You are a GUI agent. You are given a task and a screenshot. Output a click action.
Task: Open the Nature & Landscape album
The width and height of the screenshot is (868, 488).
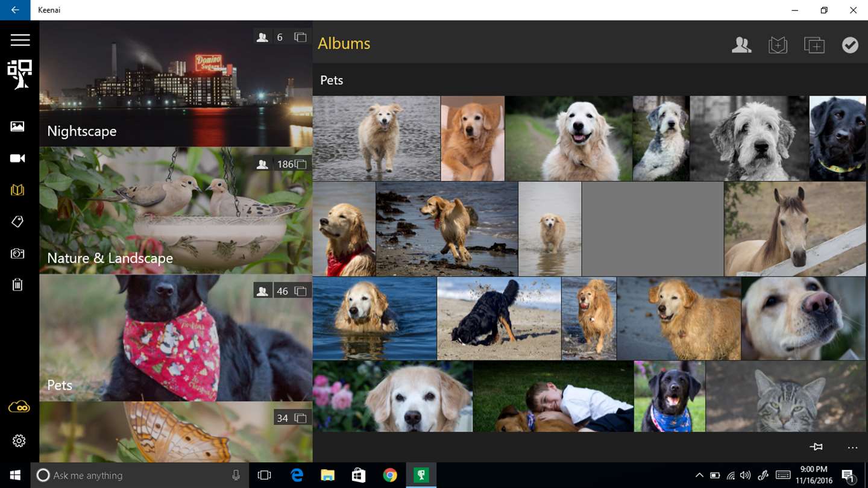coord(176,211)
